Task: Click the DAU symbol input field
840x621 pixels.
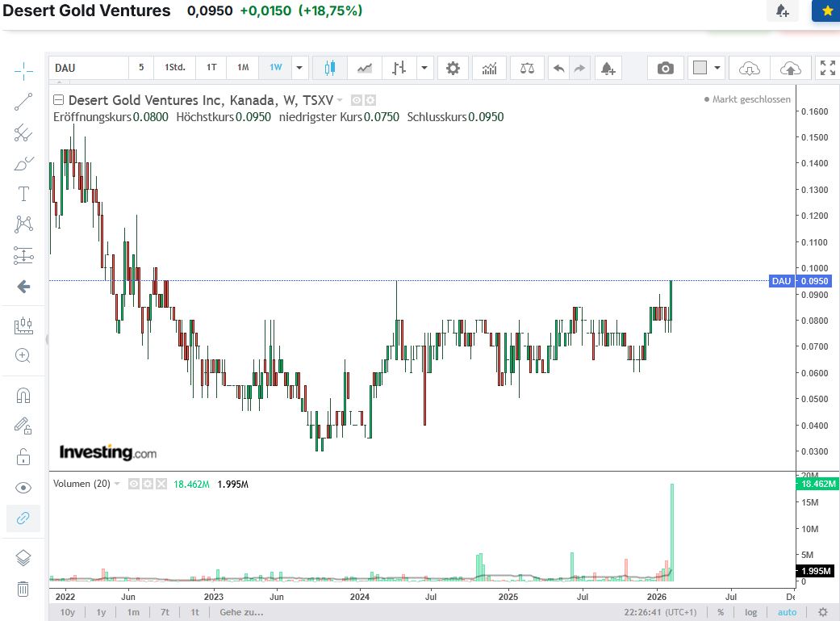Action: point(87,68)
